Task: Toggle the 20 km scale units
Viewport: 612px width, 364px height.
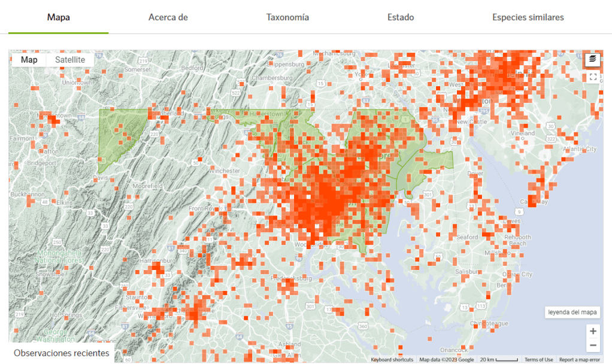Action: coord(499,359)
